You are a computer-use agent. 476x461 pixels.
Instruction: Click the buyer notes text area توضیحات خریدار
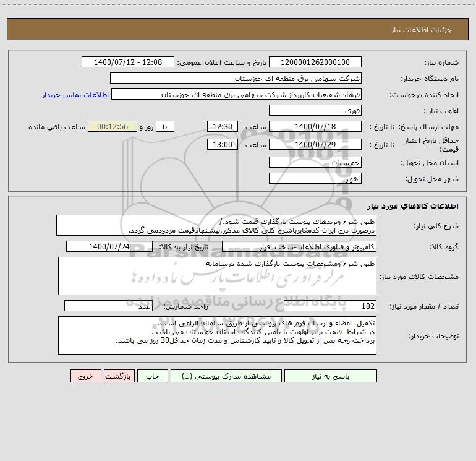pos(217,335)
